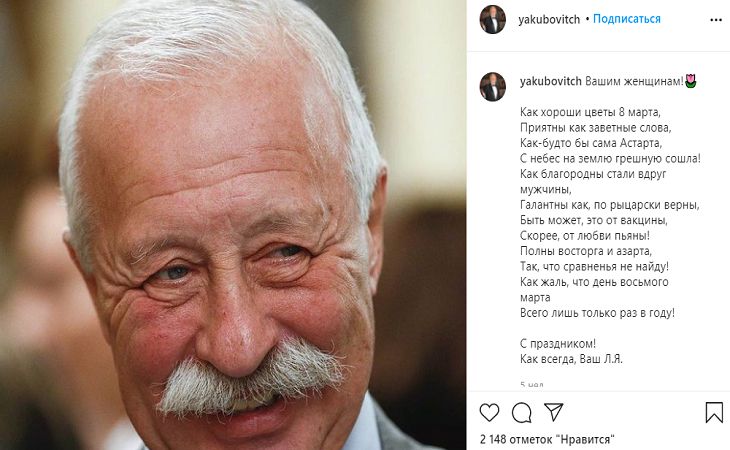The height and width of the screenshot is (450, 730).
Task: Open yakubovitch username in the caption
Action: (x=550, y=81)
